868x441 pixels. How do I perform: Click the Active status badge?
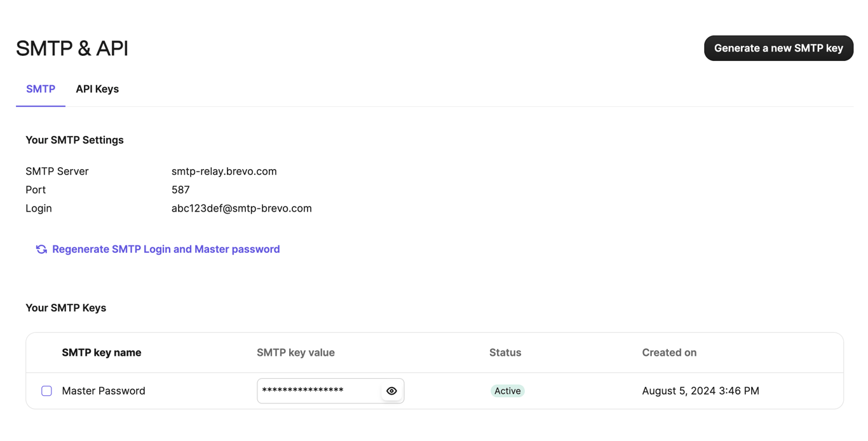tap(507, 391)
